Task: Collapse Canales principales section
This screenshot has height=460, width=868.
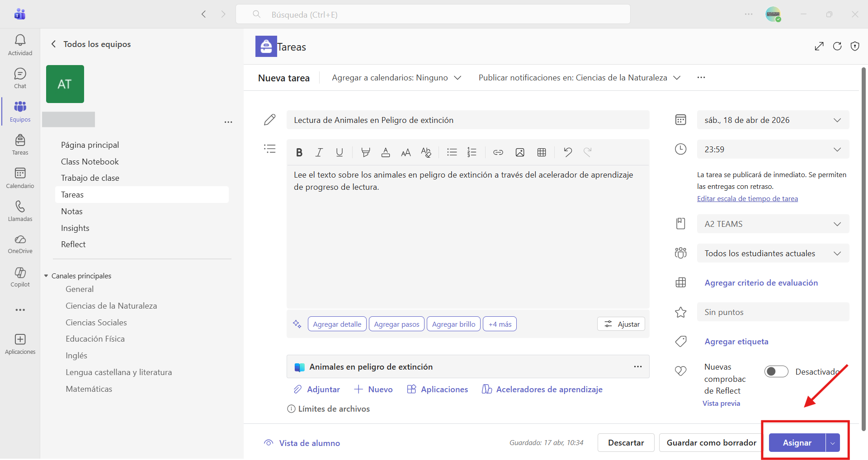Action: coord(46,276)
